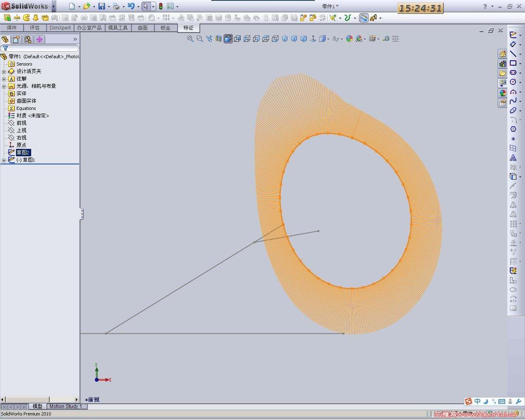Expand the (-) 草图1 tree node
Screen dimensions: 525x420
4,160
